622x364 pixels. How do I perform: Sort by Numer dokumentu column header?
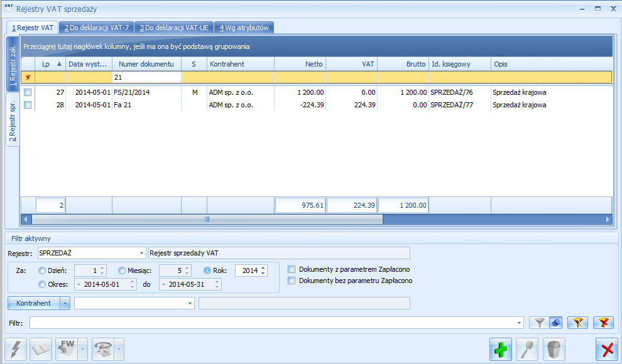147,64
